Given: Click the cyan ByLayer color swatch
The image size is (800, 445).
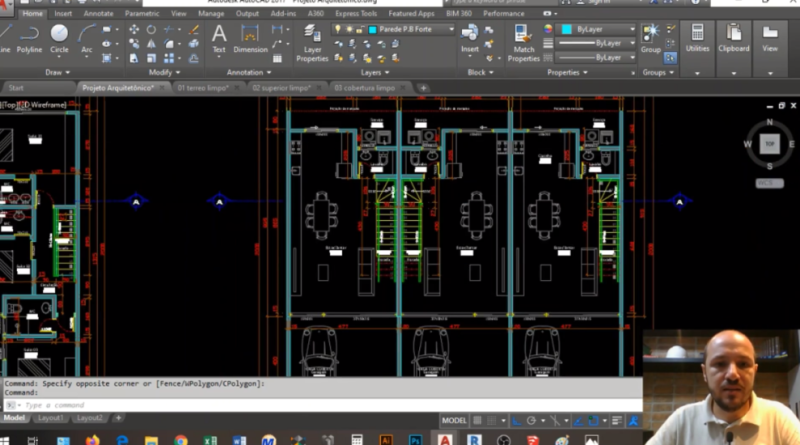Looking at the screenshot, I should click(568, 30).
